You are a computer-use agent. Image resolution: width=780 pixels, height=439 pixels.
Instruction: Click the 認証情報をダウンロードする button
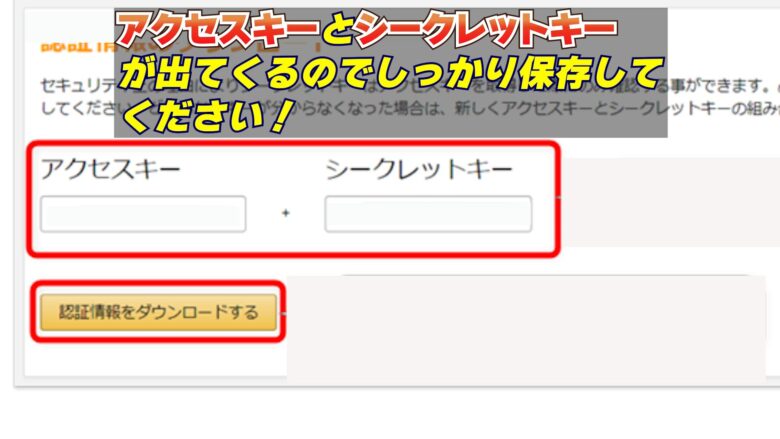coord(158,312)
